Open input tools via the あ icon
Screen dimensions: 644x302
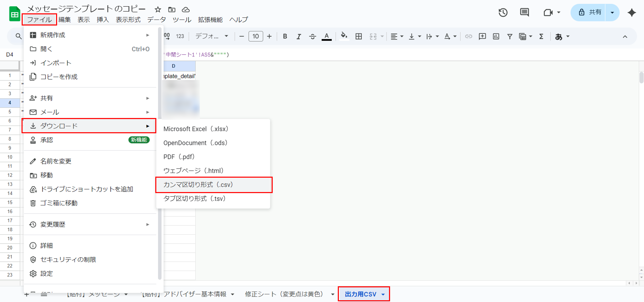[559, 36]
